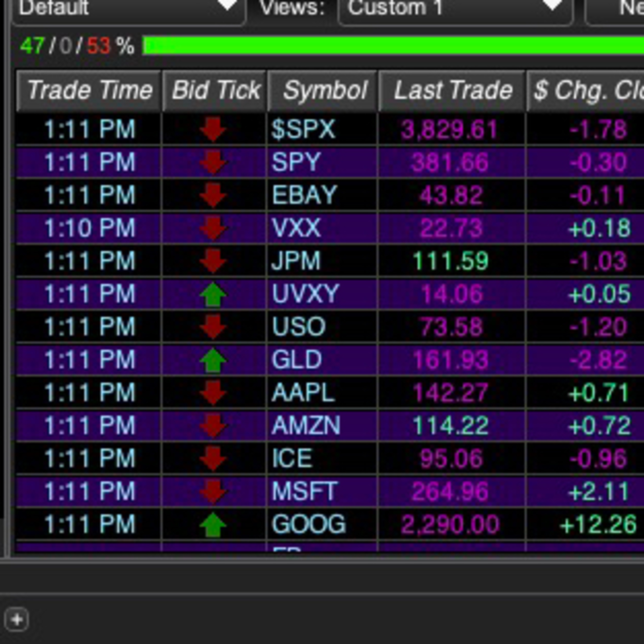Click the green advance/decline progress bar
Viewport: 644px width, 644px height.
(x=393, y=45)
